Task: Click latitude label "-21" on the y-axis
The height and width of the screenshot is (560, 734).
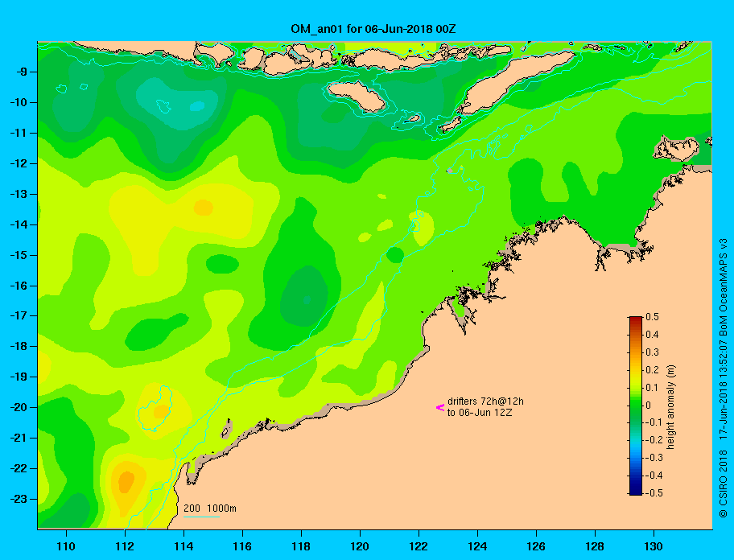Action: [x=19, y=438]
